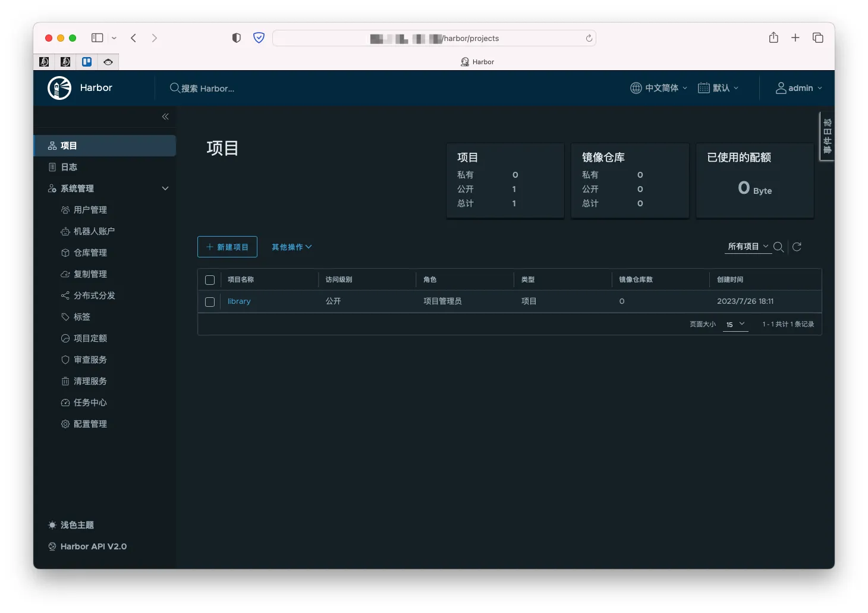Screen dimensions: 868x613
Task: Click the 配置管理 gear icon
Action: pyautogui.click(x=65, y=424)
